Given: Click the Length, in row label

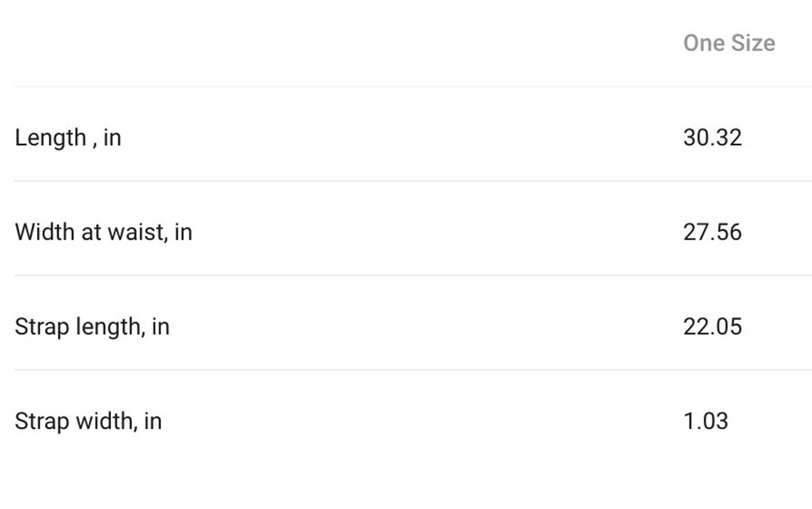Looking at the screenshot, I should point(68,138).
